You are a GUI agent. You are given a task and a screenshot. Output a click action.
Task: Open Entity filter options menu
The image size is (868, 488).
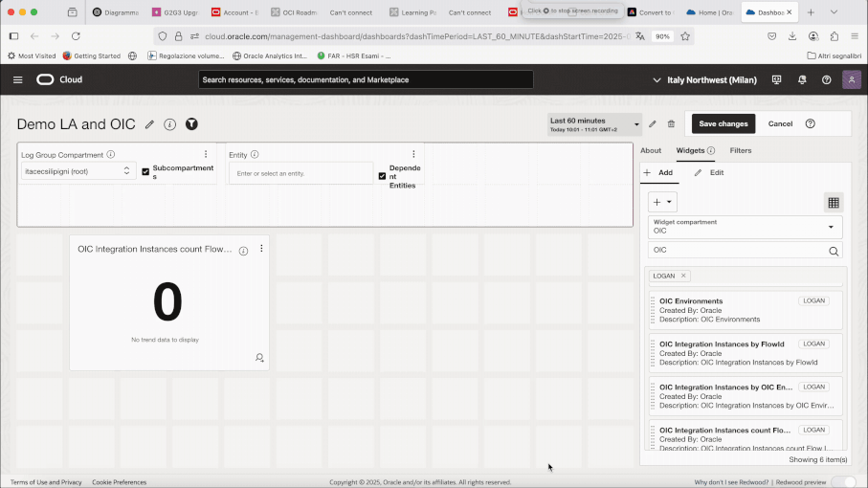[413, 154]
